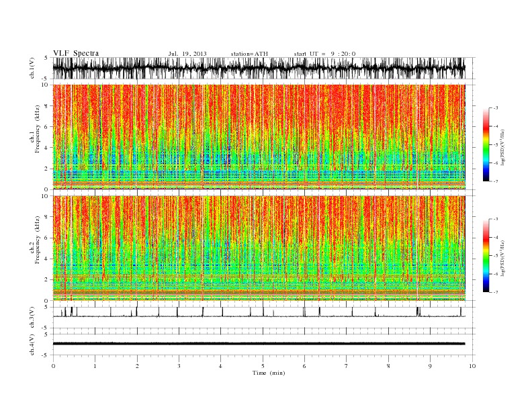532x411 pixels.
Task: Click the ch.2 spectrogram panel
Action: [x=259, y=248]
